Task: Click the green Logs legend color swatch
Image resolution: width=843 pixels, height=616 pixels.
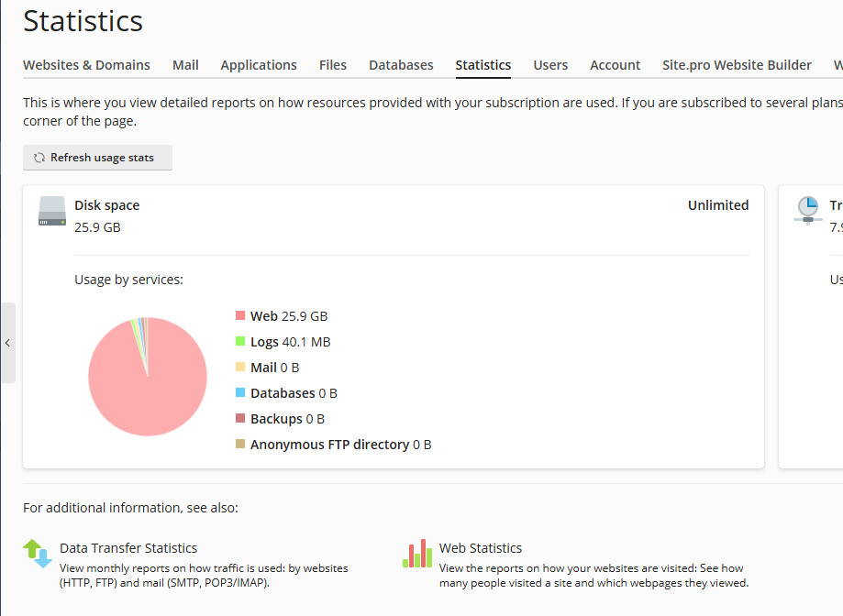Action: [240, 342]
